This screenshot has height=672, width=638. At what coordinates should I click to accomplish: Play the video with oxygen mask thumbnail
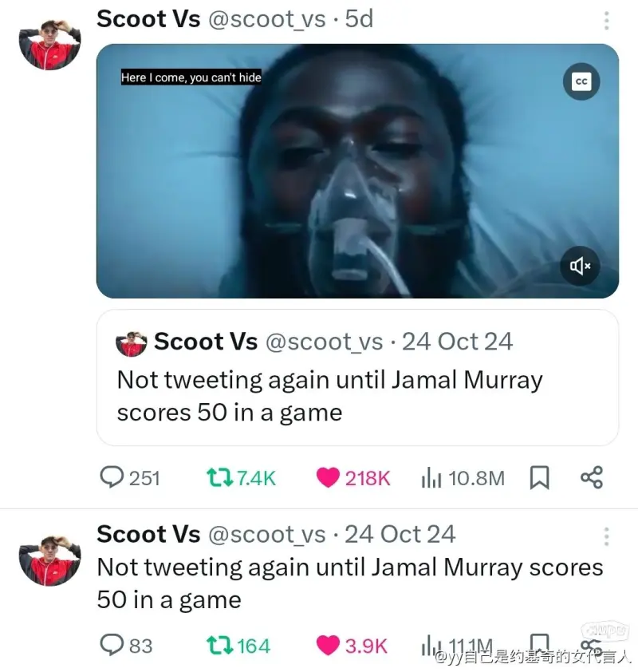[357, 171]
